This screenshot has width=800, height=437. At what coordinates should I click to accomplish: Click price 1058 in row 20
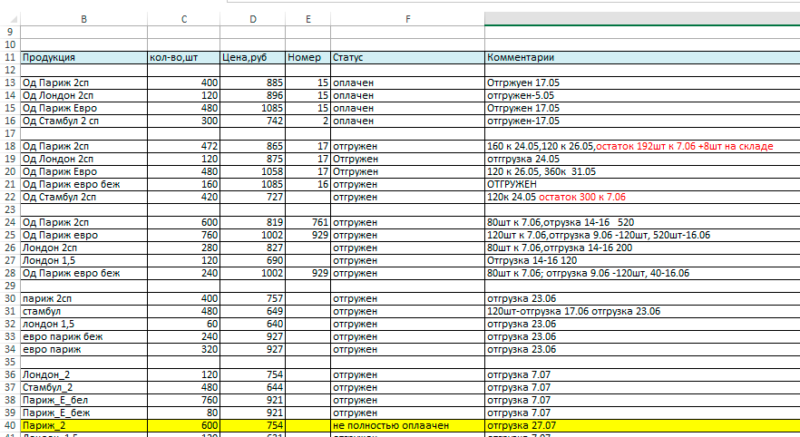(253, 172)
